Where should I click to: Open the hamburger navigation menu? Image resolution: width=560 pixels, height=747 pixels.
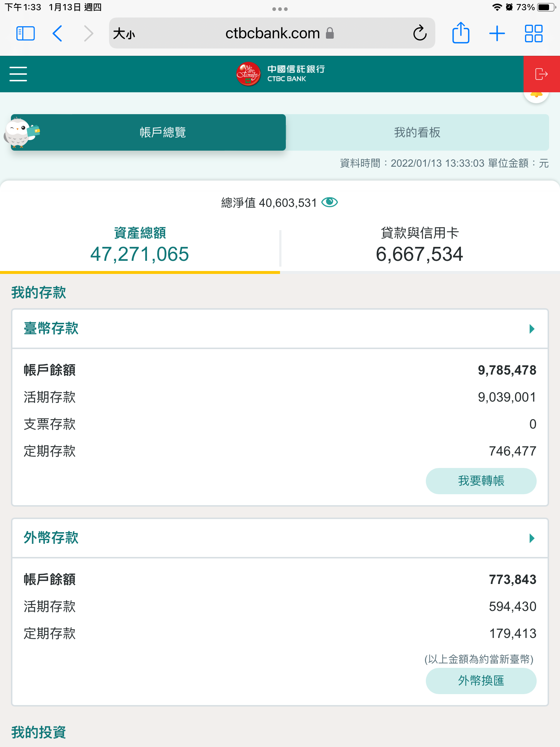(18, 74)
